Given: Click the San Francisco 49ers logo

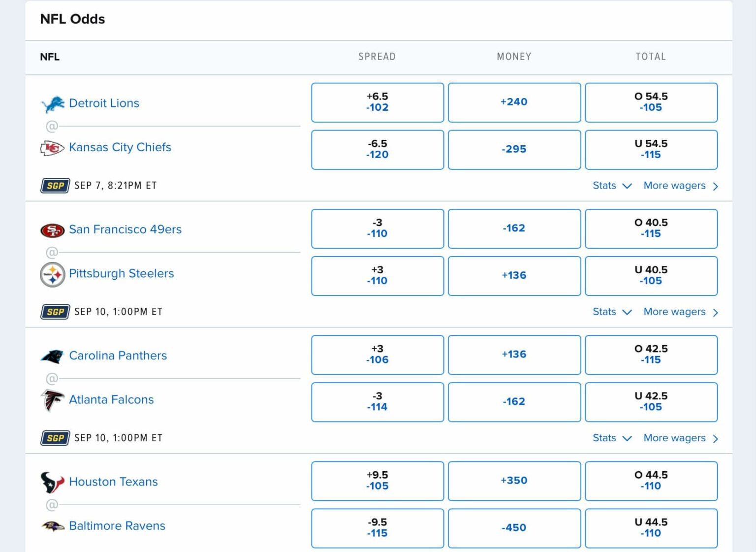Looking at the screenshot, I should [52, 230].
